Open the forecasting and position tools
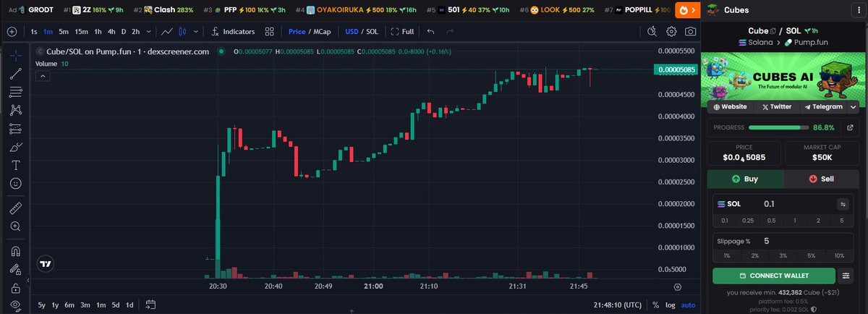 pyautogui.click(x=15, y=129)
